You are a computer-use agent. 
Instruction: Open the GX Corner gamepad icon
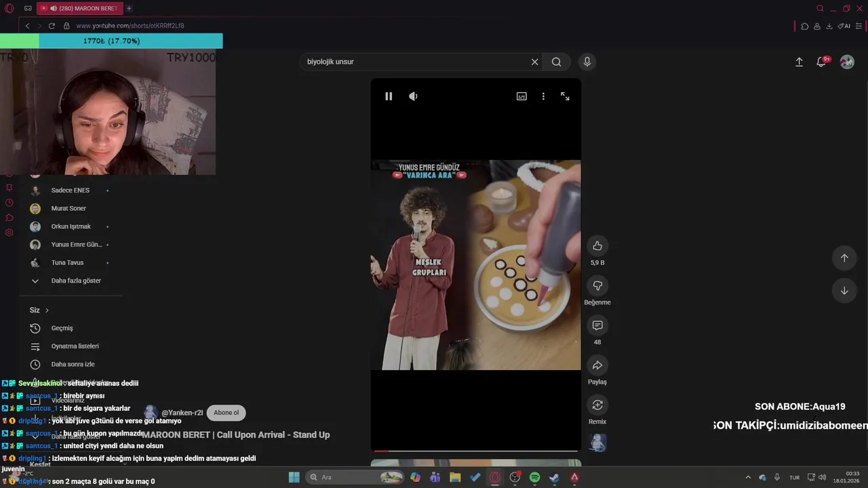28,8
